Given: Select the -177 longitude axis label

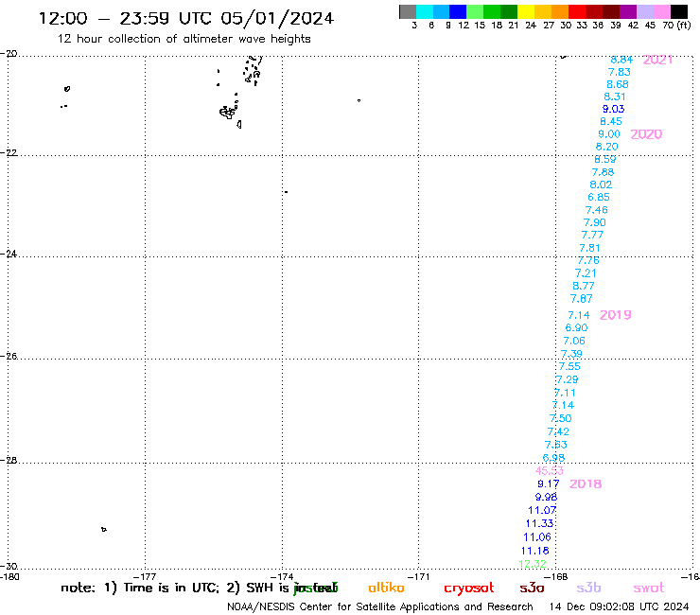Looking at the screenshot, I should (145, 577).
